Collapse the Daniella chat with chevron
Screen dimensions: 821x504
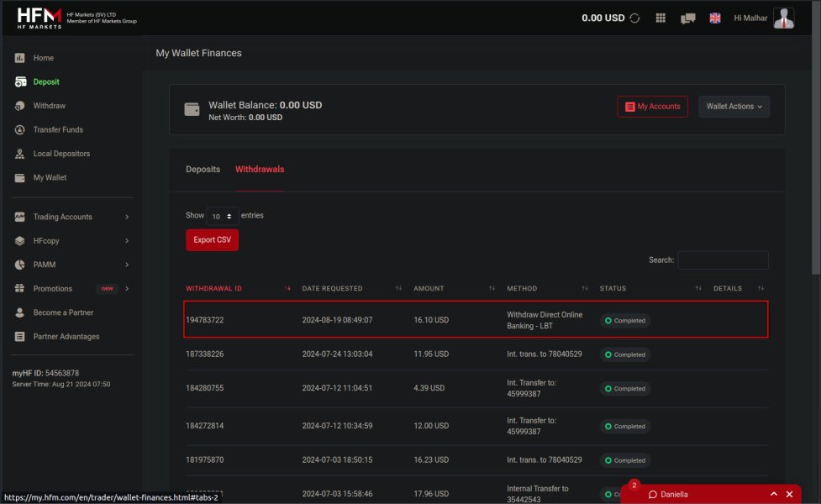(x=773, y=494)
